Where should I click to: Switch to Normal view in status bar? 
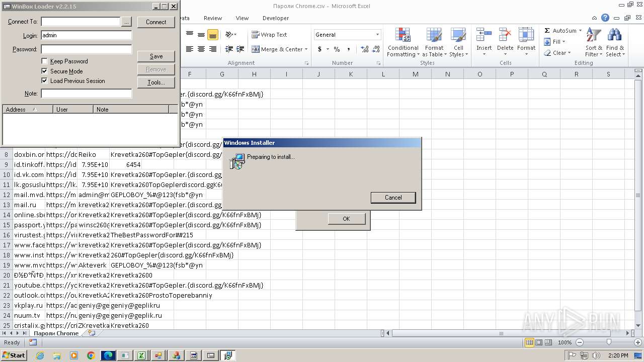(529, 342)
